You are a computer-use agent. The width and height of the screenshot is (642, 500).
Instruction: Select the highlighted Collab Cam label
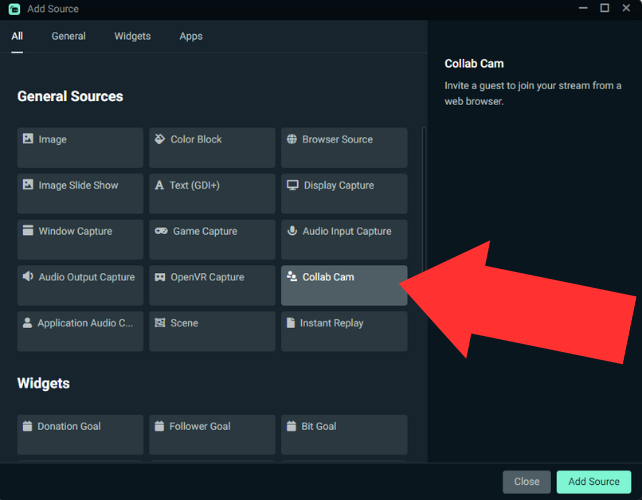(x=328, y=277)
